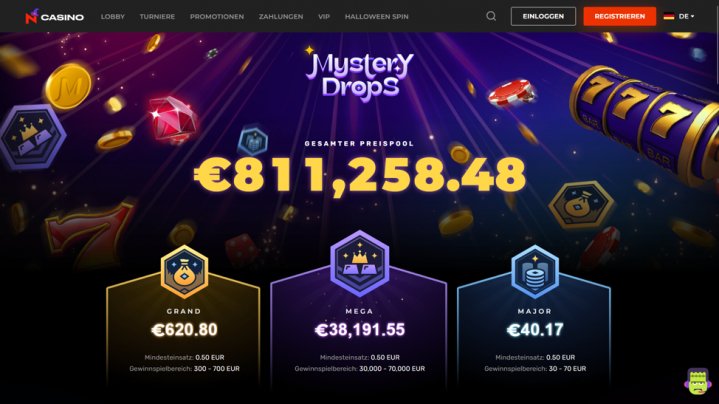The height and width of the screenshot is (404, 719).
Task: Click the German flag icon
Action: pyautogui.click(x=669, y=17)
